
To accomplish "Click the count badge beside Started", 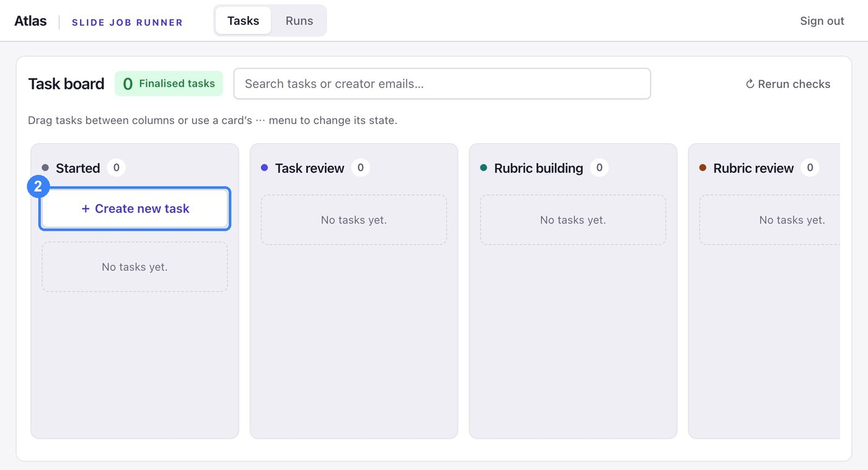I will point(116,167).
